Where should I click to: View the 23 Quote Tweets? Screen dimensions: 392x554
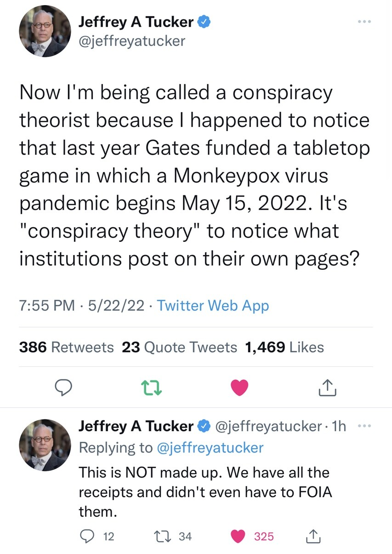pyautogui.click(x=179, y=347)
